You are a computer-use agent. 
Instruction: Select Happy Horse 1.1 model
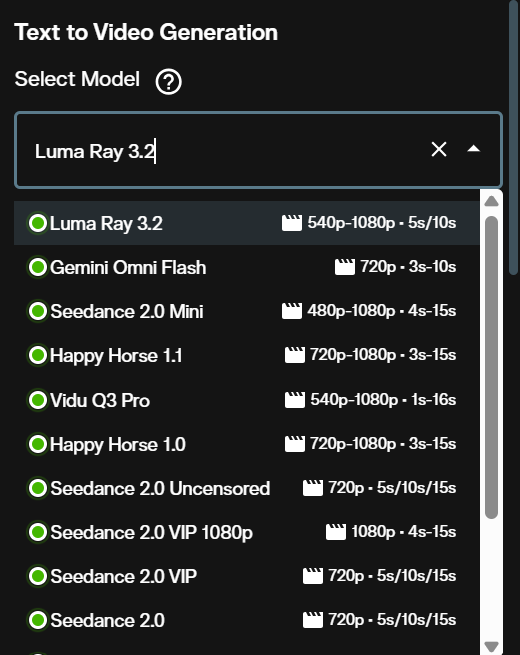[x=246, y=355]
